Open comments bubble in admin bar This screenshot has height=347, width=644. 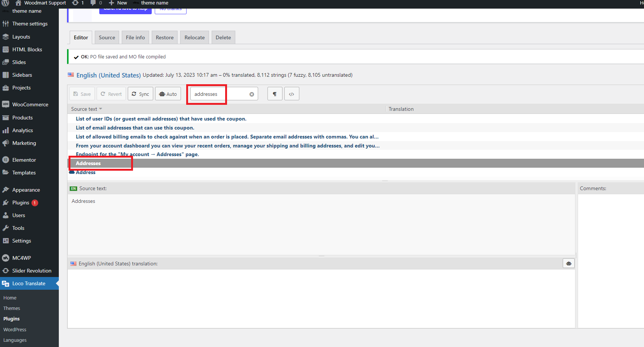96,3
